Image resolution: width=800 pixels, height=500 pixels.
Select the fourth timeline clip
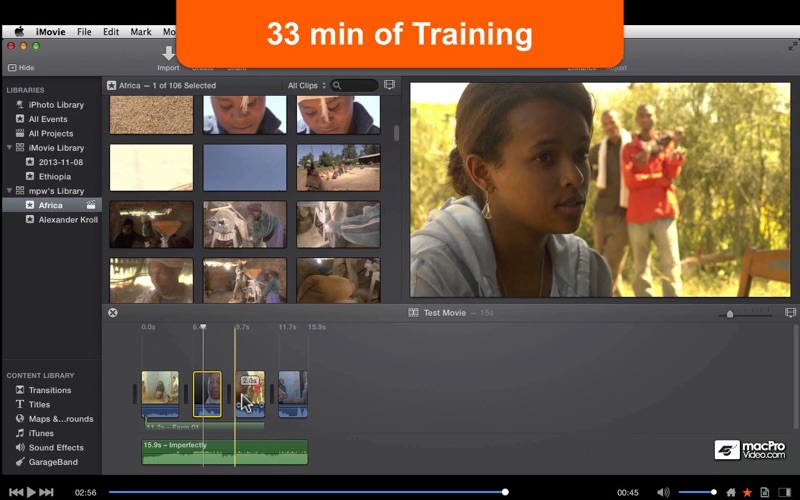[x=293, y=394]
